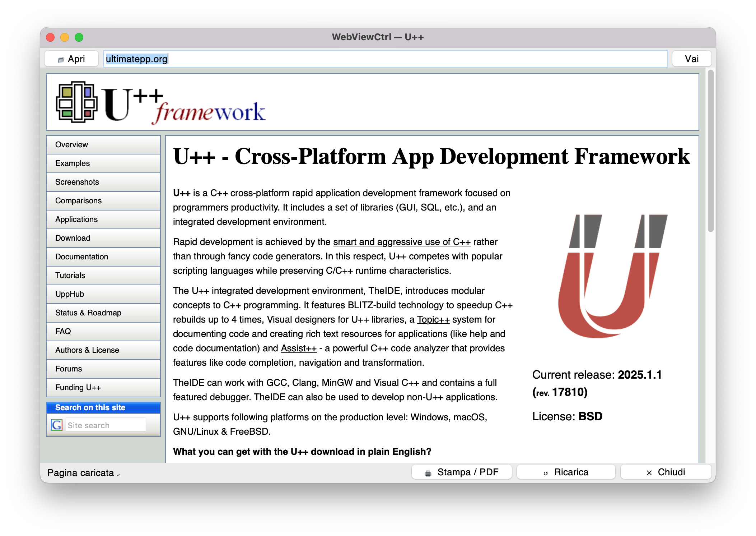Click the 'Pagina caricata' status text
This screenshot has width=756, height=536.
click(80, 473)
